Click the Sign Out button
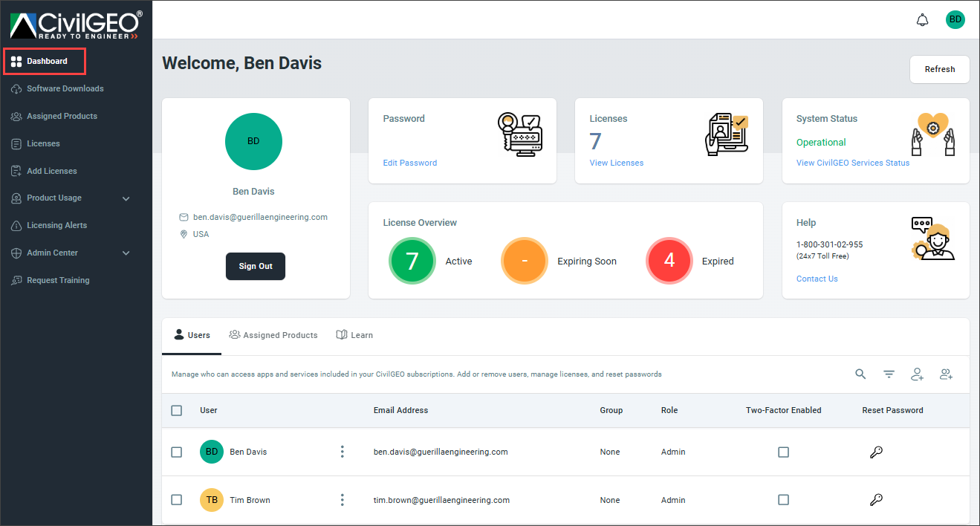The width and height of the screenshot is (980, 526). click(256, 266)
